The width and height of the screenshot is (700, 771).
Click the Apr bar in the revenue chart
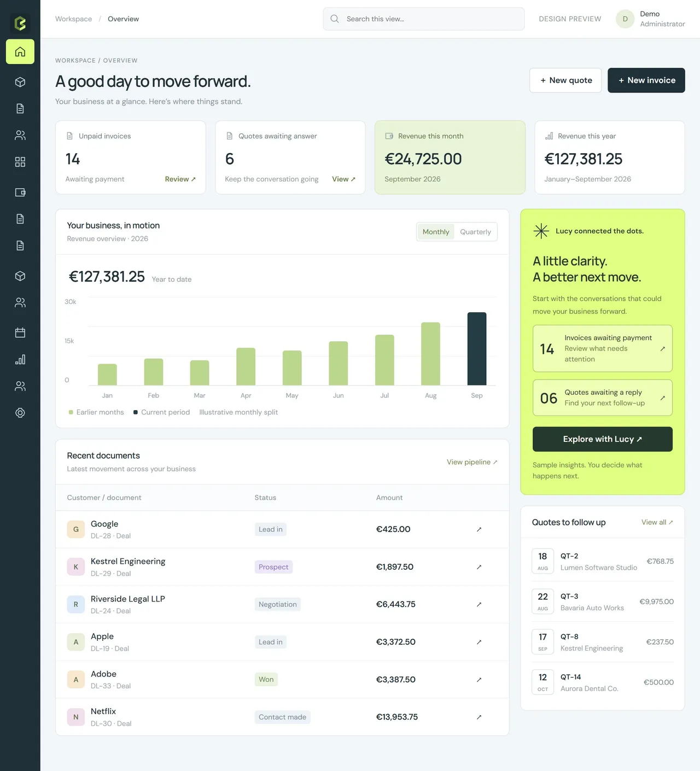[x=246, y=366]
